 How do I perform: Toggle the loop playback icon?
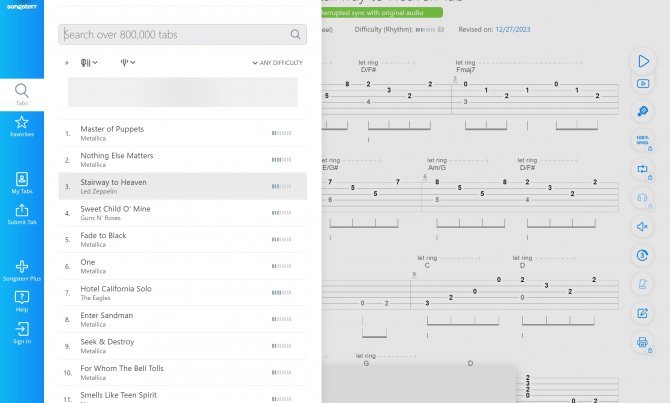(x=642, y=169)
